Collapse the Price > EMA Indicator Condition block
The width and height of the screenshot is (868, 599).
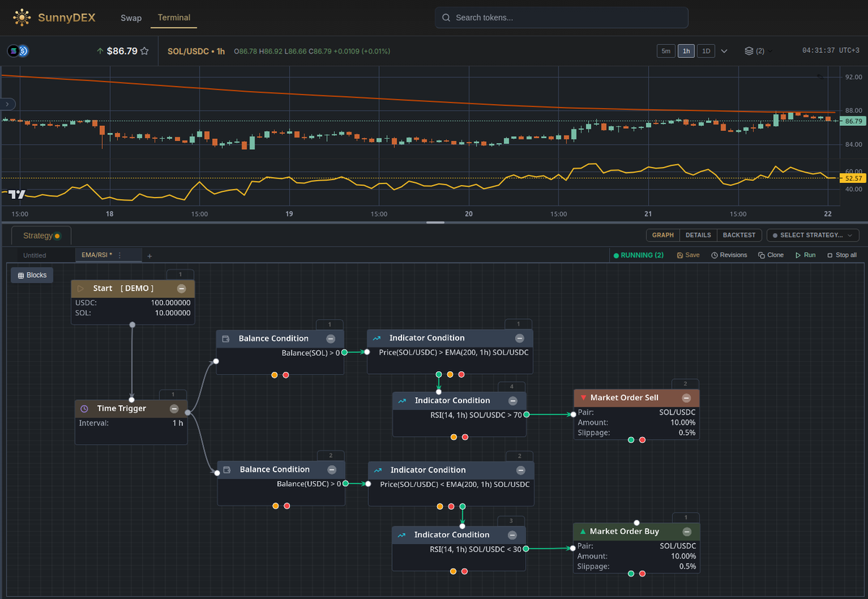[x=519, y=338]
